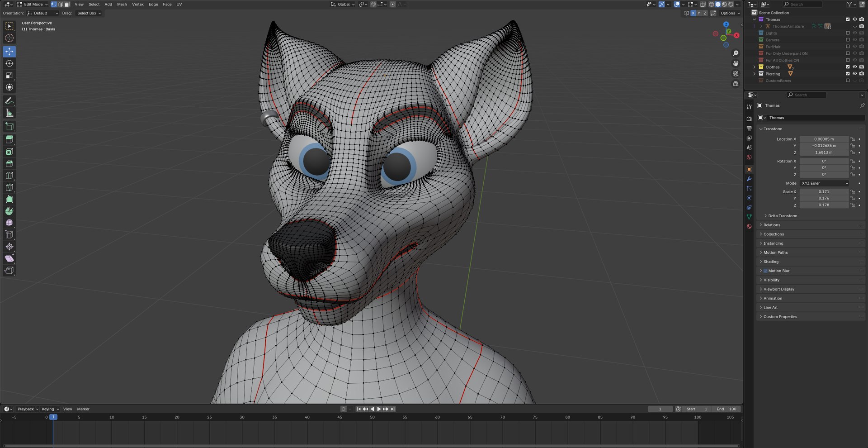868x448 pixels.
Task: Toggle X axis mirror button
Action: 693,13
